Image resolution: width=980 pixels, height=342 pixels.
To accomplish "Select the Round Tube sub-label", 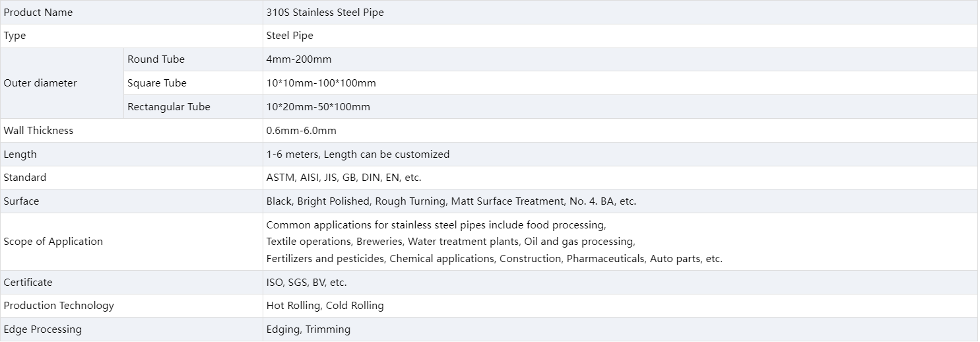I will (156, 59).
